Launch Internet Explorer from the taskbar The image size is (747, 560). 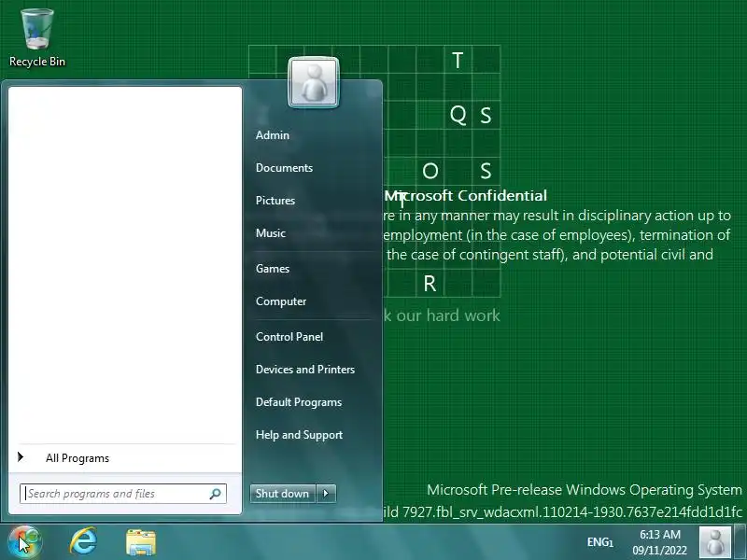coord(83,542)
